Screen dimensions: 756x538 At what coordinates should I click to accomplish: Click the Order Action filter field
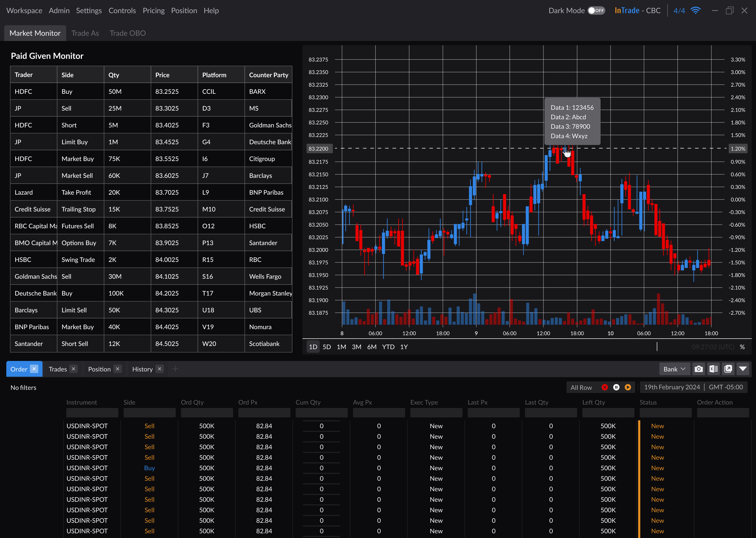coord(723,412)
